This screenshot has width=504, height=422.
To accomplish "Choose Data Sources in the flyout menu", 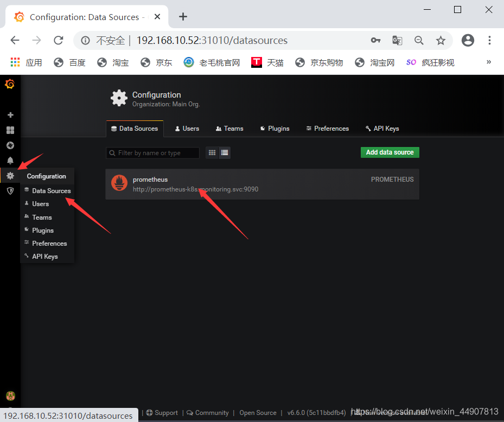I will pos(48,190).
